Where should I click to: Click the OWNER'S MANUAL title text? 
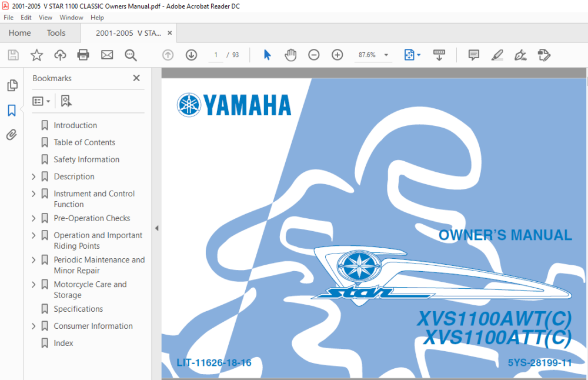click(505, 235)
